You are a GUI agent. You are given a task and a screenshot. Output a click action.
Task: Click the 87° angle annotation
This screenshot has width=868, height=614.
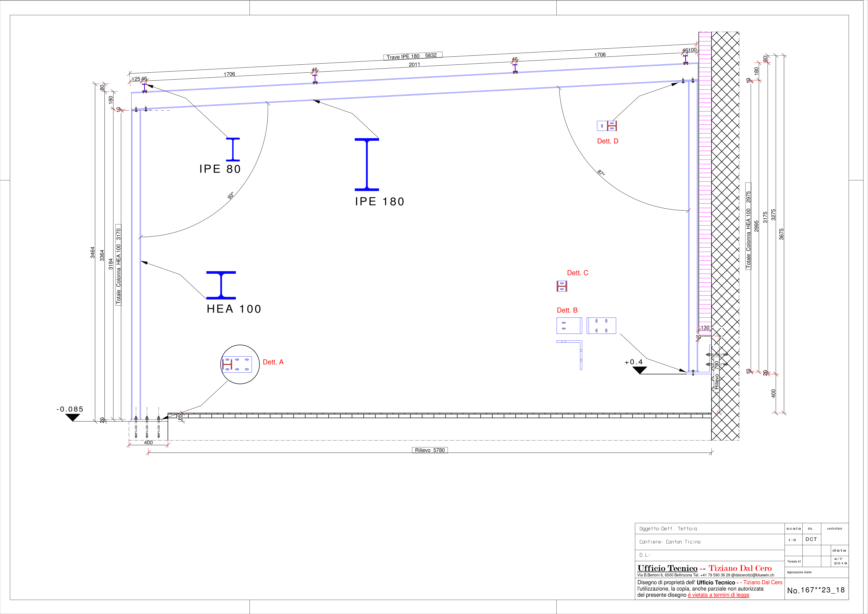click(601, 172)
